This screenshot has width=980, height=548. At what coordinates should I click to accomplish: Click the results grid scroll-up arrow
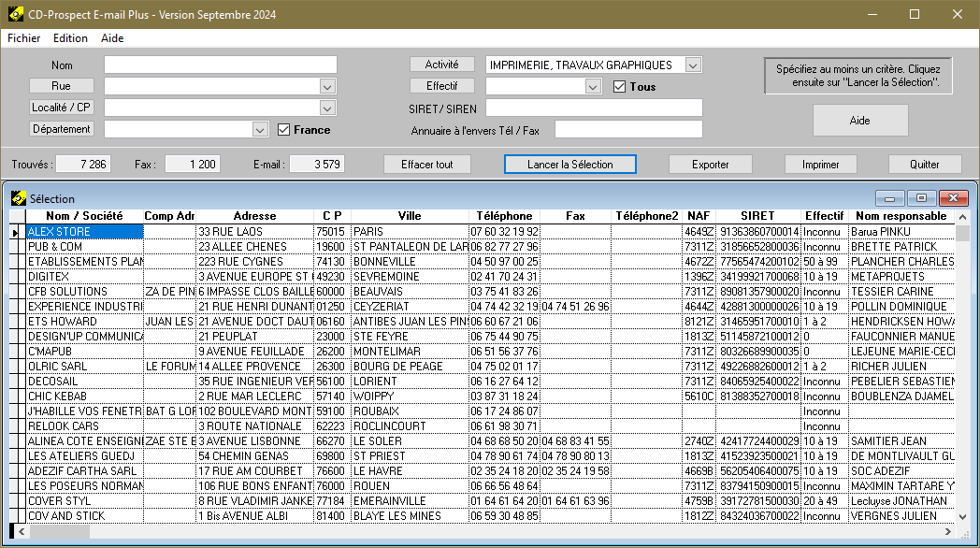tap(962, 217)
